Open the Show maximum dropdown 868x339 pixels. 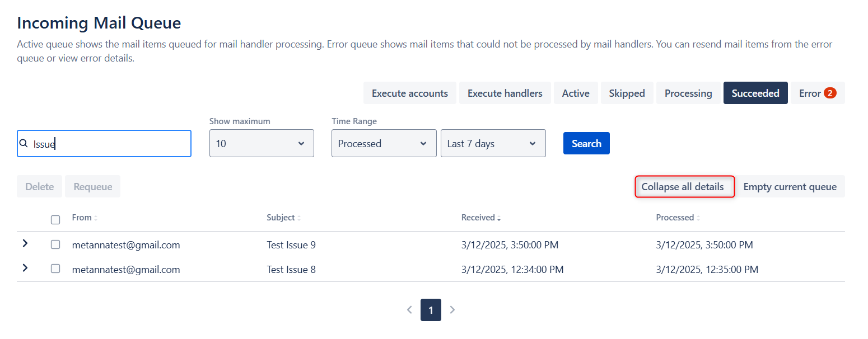[x=261, y=144]
